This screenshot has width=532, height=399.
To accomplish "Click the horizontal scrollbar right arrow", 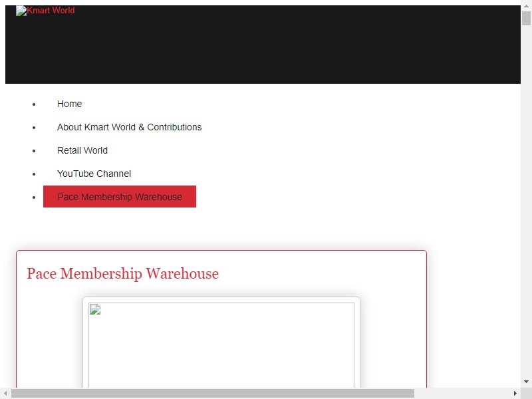I will point(515,394).
